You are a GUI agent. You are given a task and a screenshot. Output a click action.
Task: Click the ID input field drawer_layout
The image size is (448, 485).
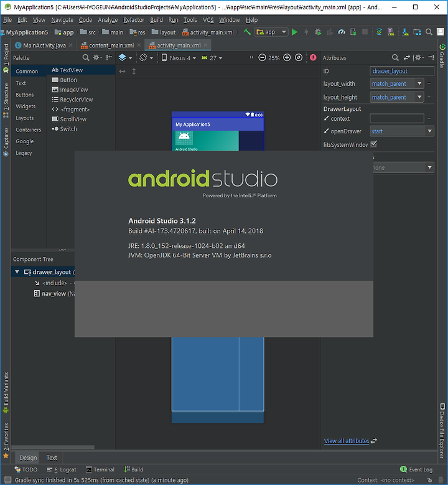click(x=401, y=71)
